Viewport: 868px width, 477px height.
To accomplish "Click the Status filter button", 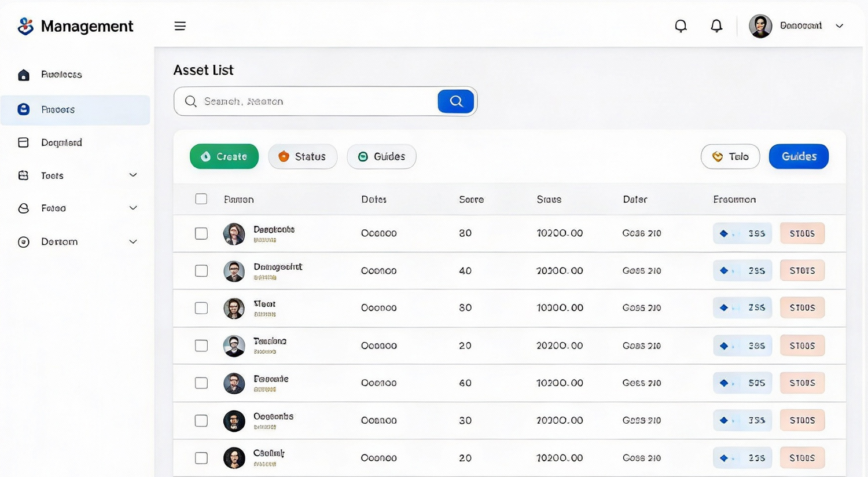I will tap(303, 156).
